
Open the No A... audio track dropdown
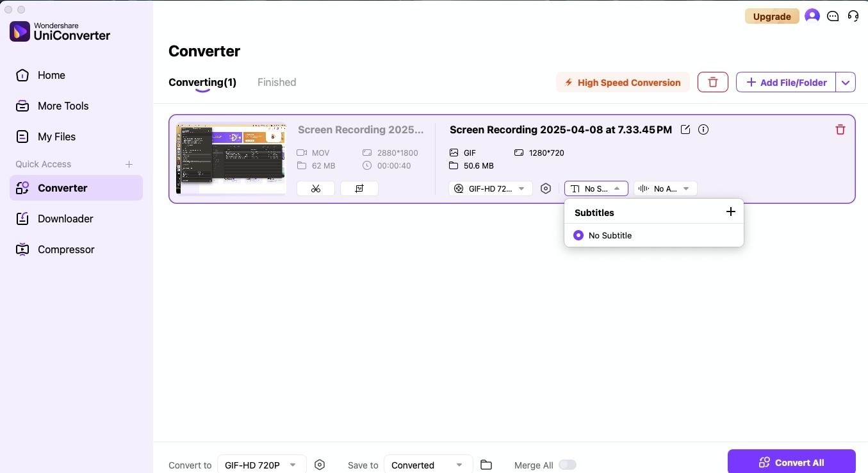pos(665,188)
